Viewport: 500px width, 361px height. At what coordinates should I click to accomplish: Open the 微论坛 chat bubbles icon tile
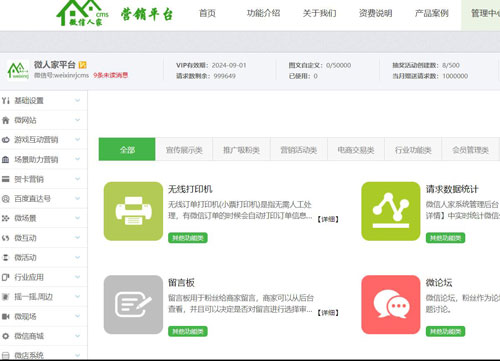tap(391, 304)
